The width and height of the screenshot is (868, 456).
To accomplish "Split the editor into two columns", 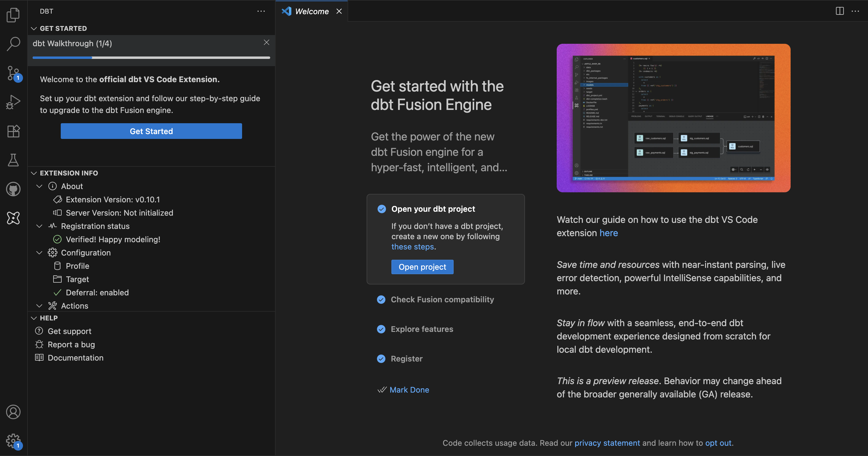I will coord(839,11).
